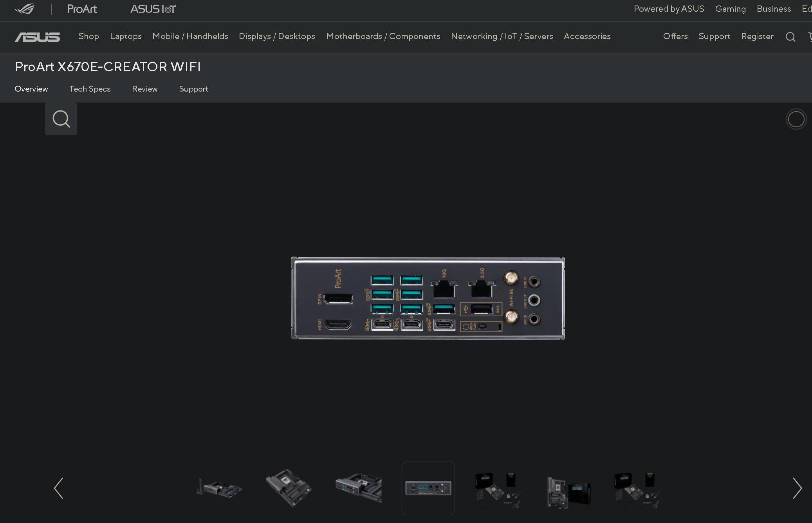Screen dimensions: 812x523
Task: Expand the Laptops menu
Action: (x=126, y=36)
